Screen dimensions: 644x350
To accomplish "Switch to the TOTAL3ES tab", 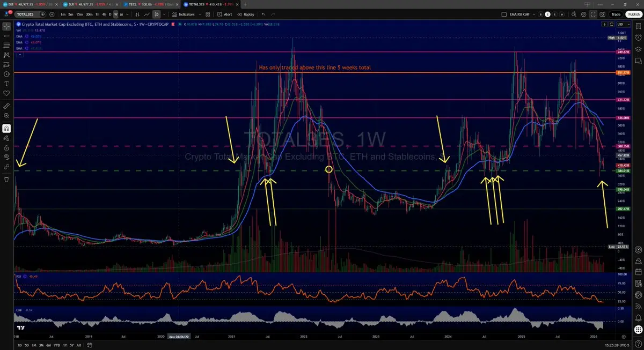I will tap(212, 4).
